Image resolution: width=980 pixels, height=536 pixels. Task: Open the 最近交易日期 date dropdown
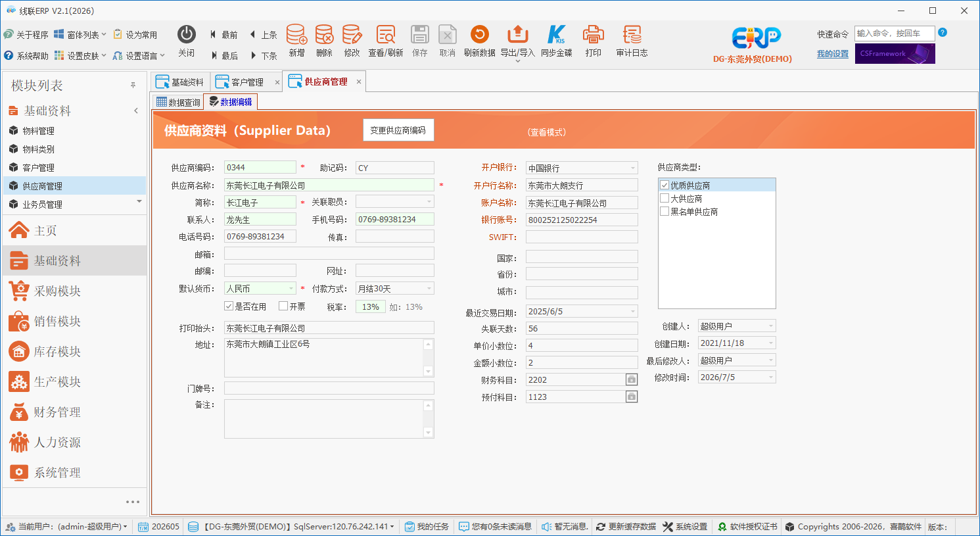click(x=633, y=311)
